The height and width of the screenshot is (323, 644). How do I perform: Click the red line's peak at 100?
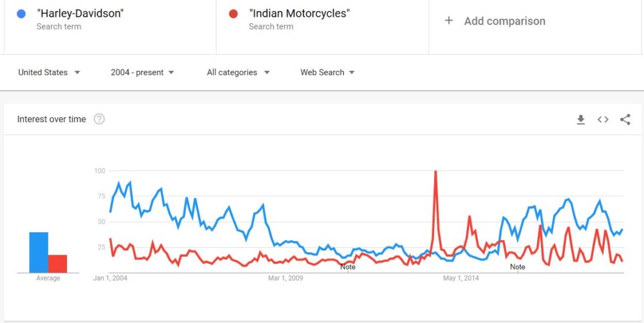coord(436,172)
